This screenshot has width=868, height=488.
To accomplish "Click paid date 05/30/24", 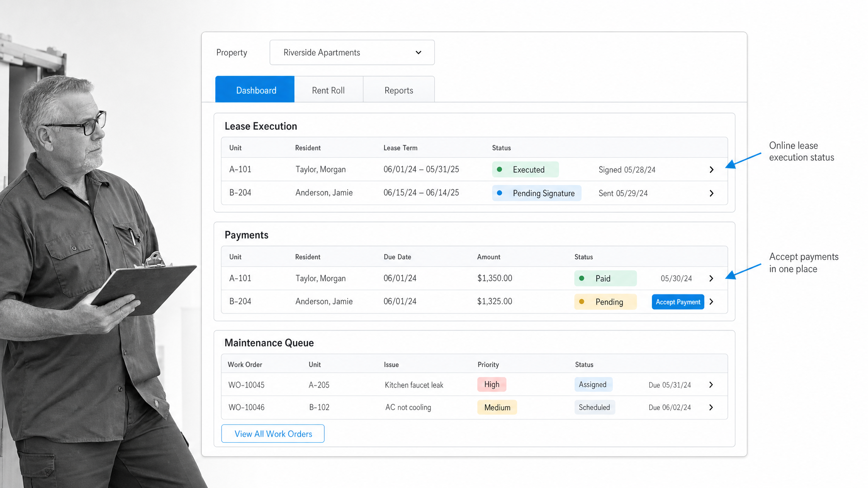I will click(676, 278).
